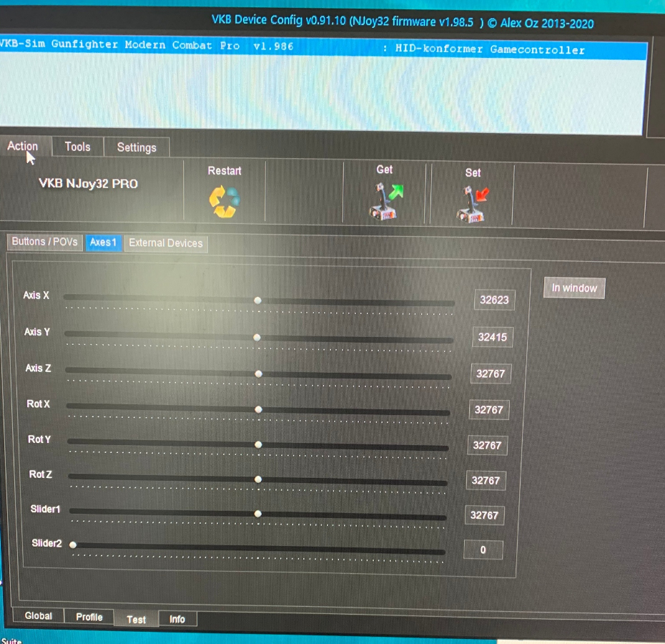Open the Tools tab
The image size is (665, 644).
[78, 147]
